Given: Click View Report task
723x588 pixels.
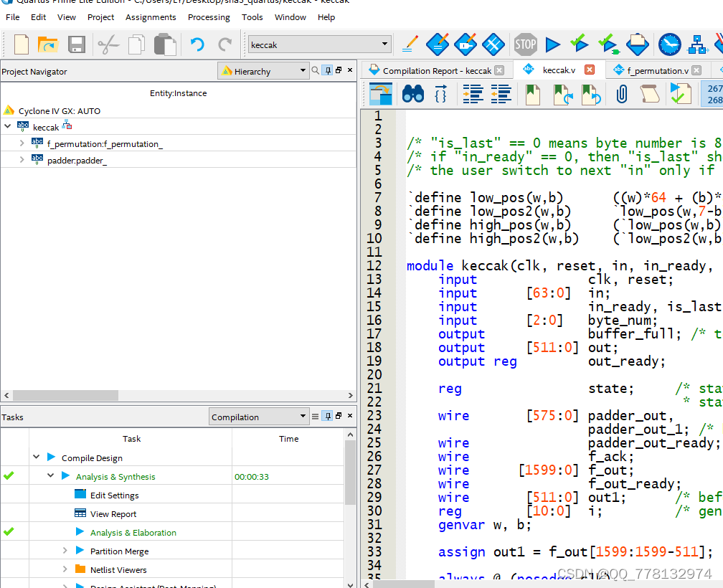Looking at the screenshot, I should point(113,514).
